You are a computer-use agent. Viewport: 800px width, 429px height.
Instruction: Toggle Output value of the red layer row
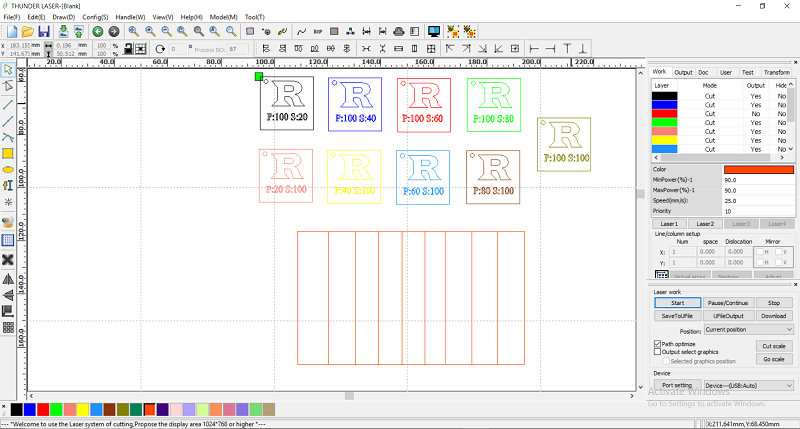[x=756, y=114]
